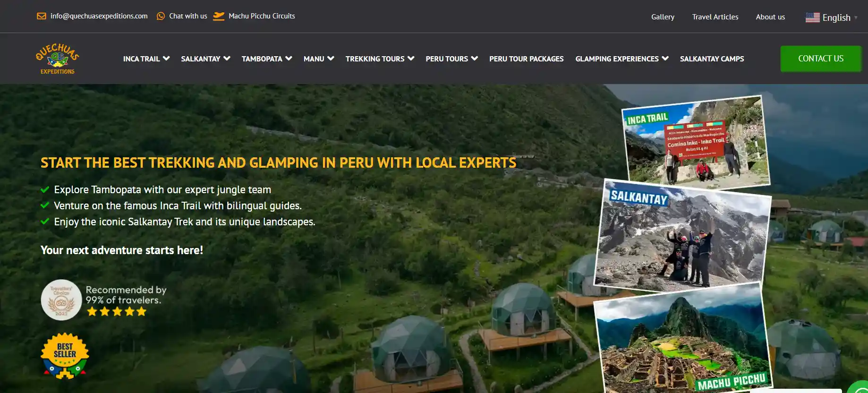
Task: Expand the Salkantay menu chevron
Action: tap(227, 58)
